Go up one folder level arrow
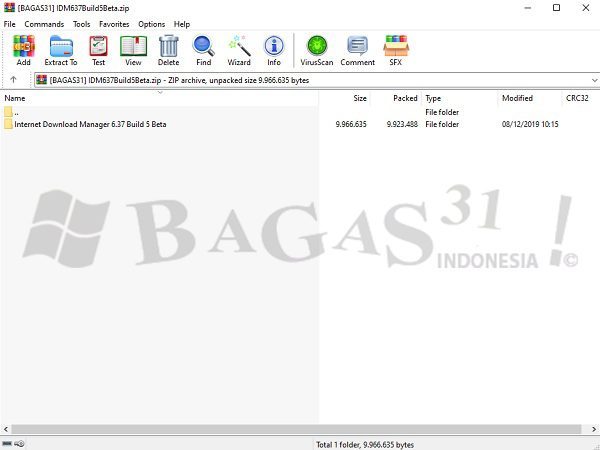Screen dimensions: 600x450 click(x=13, y=80)
